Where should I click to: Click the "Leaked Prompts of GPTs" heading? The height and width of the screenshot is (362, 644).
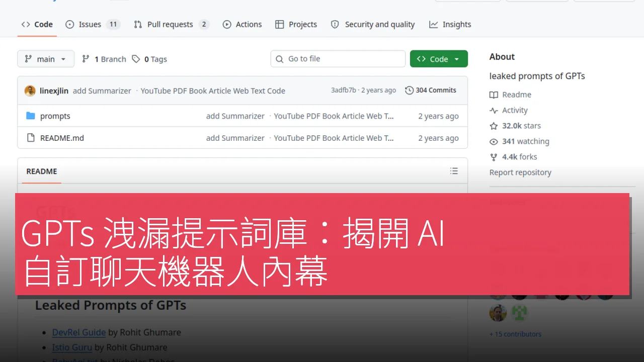click(111, 305)
